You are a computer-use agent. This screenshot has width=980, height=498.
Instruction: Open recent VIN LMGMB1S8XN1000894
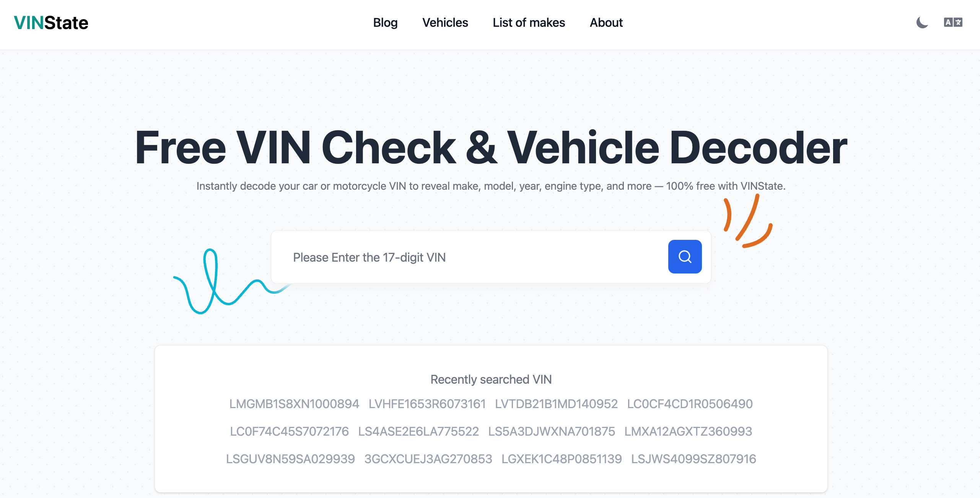click(294, 404)
